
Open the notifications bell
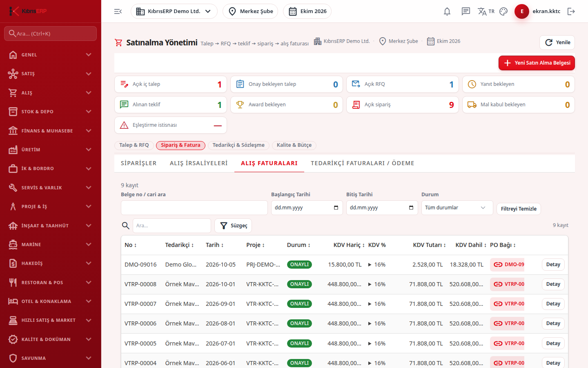[447, 11]
